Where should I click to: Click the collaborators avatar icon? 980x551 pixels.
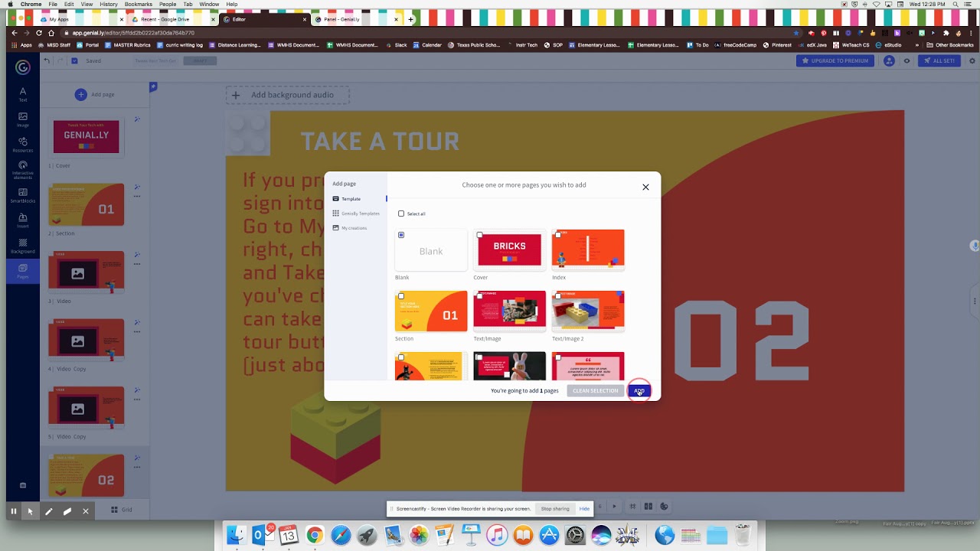coord(889,60)
